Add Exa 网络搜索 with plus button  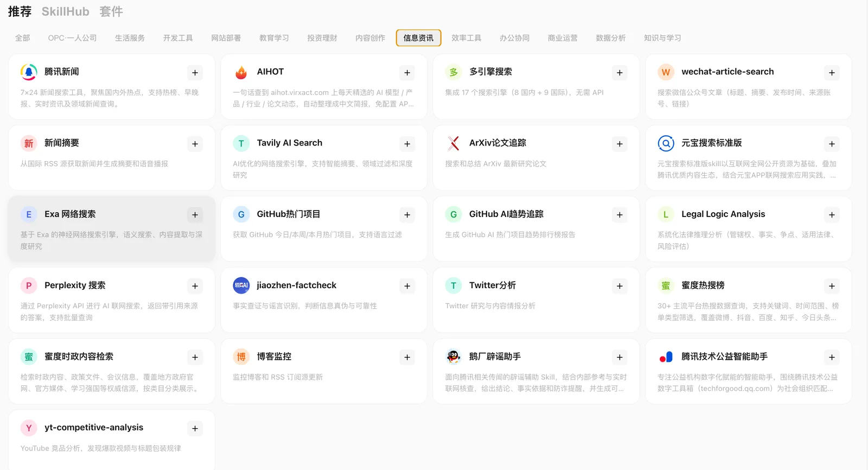pos(195,215)
